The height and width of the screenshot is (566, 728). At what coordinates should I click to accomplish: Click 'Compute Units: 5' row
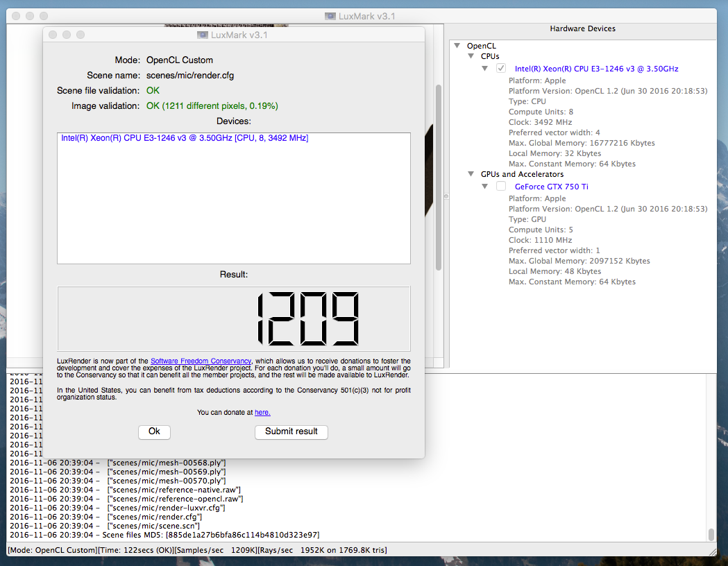[541, 230]
